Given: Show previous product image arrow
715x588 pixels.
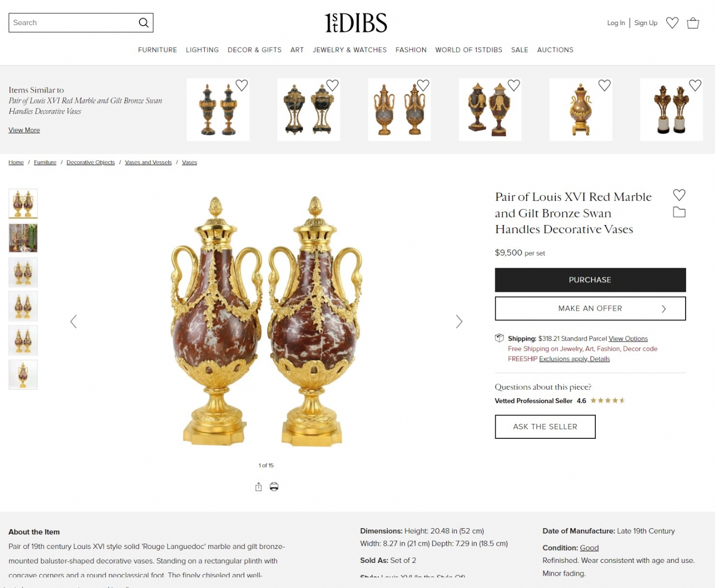Looking at the screenshot, I should pyautogui.click(x=74, y=321).
